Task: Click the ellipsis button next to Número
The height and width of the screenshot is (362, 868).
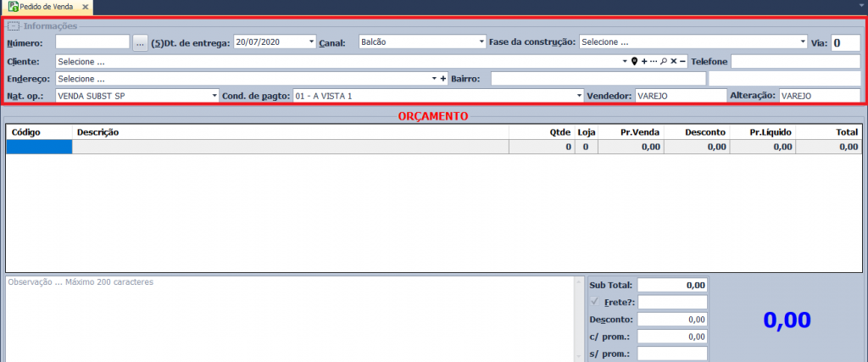Action: pos(140,42)
